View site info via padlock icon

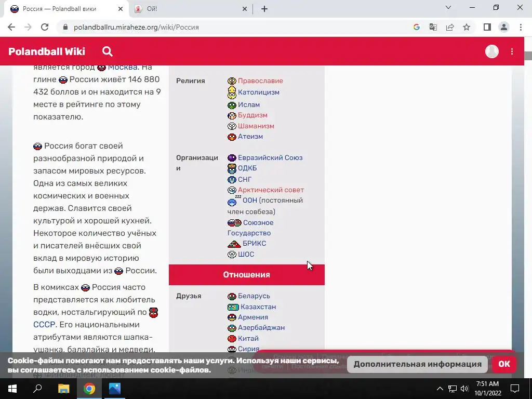[x=65, y=27]
